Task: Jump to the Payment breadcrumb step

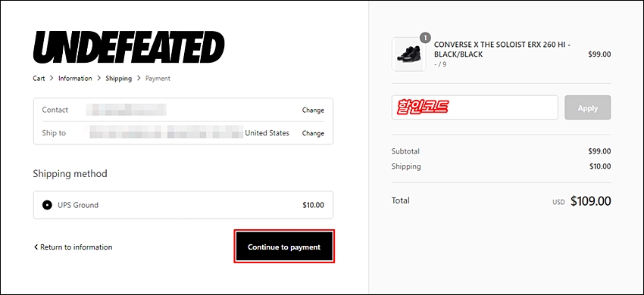Action: (158, 78)
